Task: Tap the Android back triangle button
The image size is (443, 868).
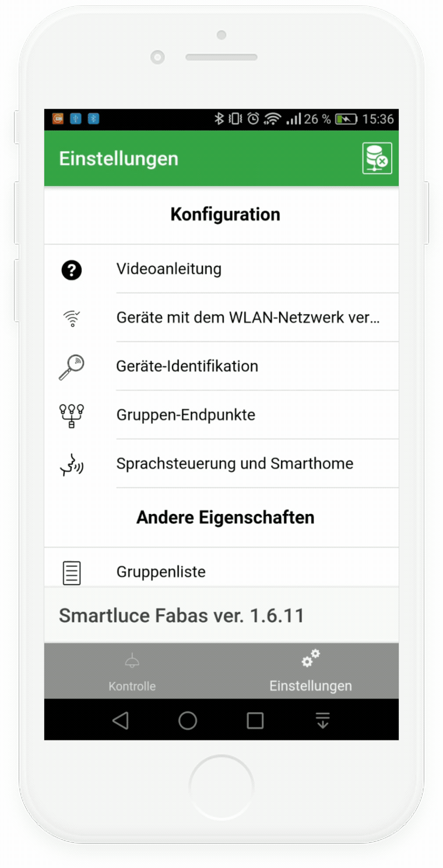Action: pos(120,721)
